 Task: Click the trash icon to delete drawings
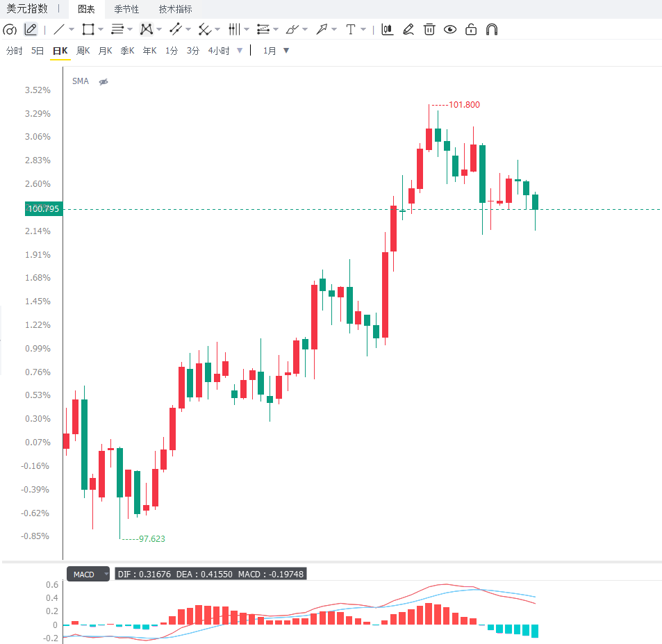coord(429,30)
